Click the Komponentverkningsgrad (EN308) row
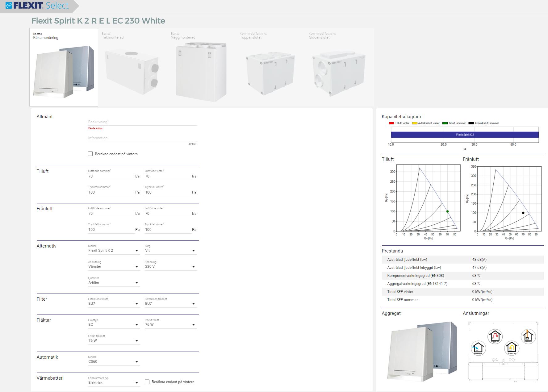 coord(463,276)
